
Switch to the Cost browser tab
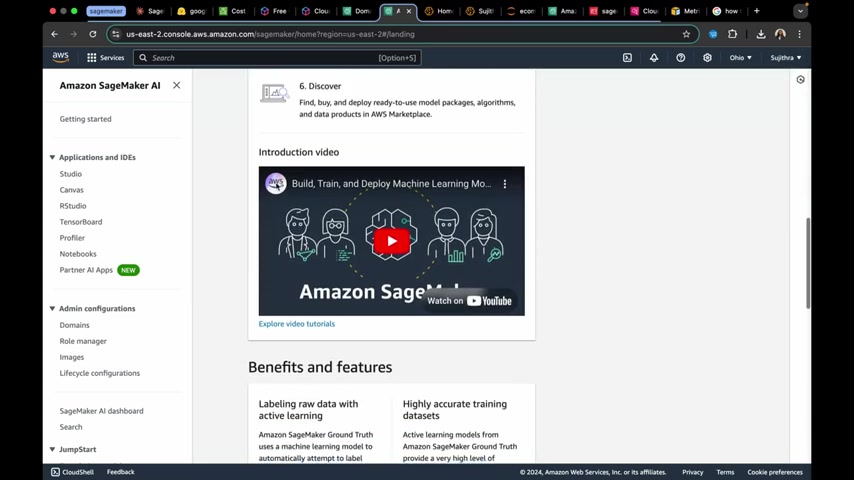233,11
